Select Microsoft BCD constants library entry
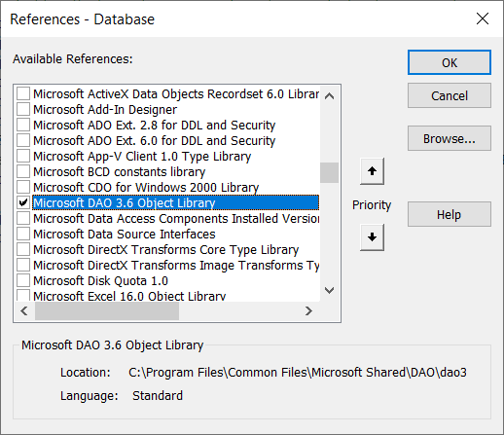Image resolution: width=504 pixels, height=435 pixels. tap(120, 171)
